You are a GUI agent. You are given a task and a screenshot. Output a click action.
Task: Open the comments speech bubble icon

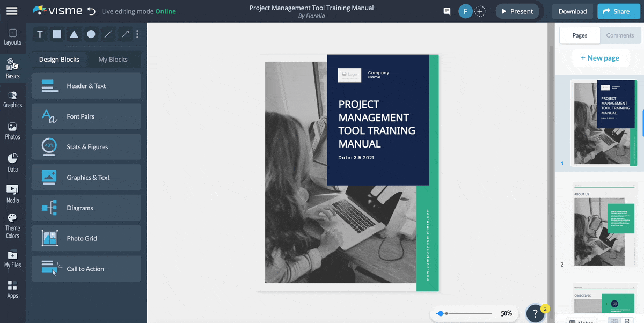(x=447, y=11)
